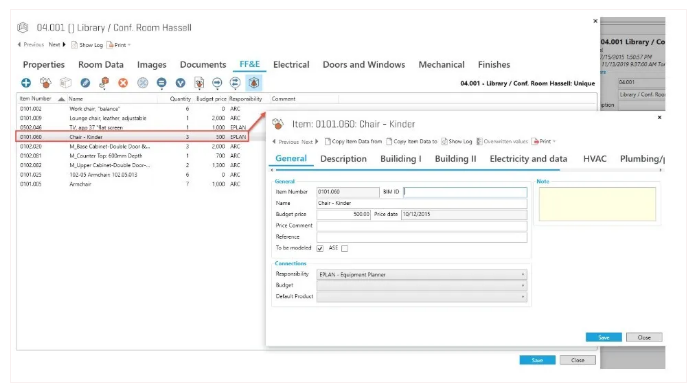
Task: Open the Responsibility dropdown
Action: point(422,275)
